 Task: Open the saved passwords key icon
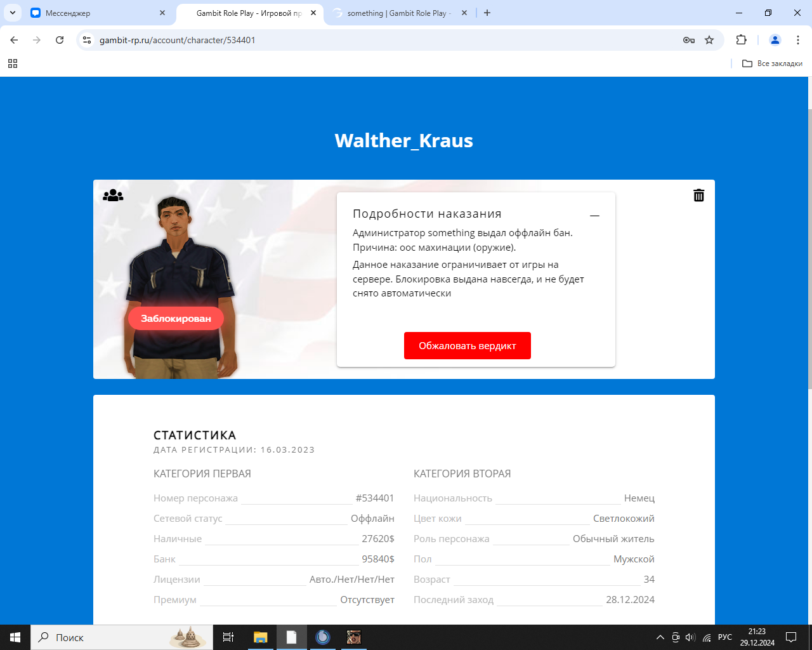689,40
